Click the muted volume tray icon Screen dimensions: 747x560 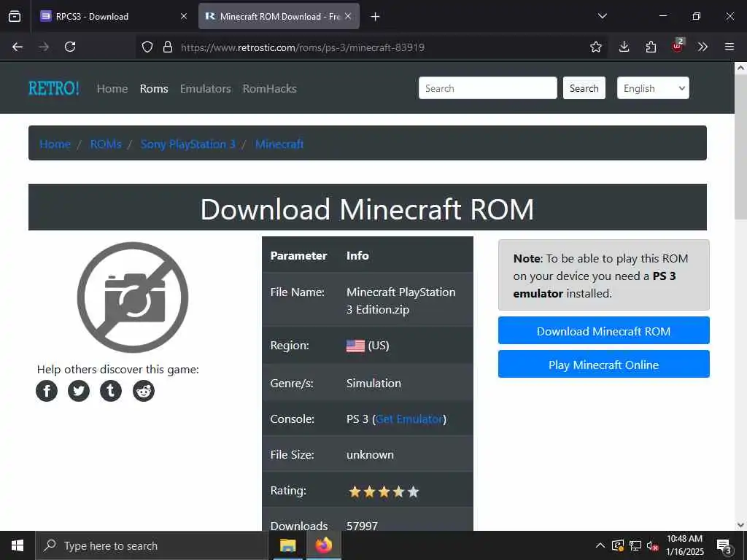tap(653, 545)
